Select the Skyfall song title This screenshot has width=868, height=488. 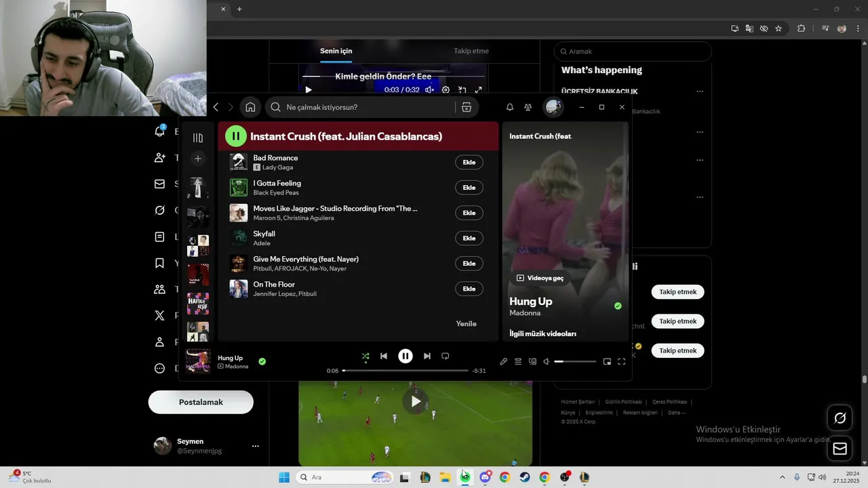click(264, 234)
